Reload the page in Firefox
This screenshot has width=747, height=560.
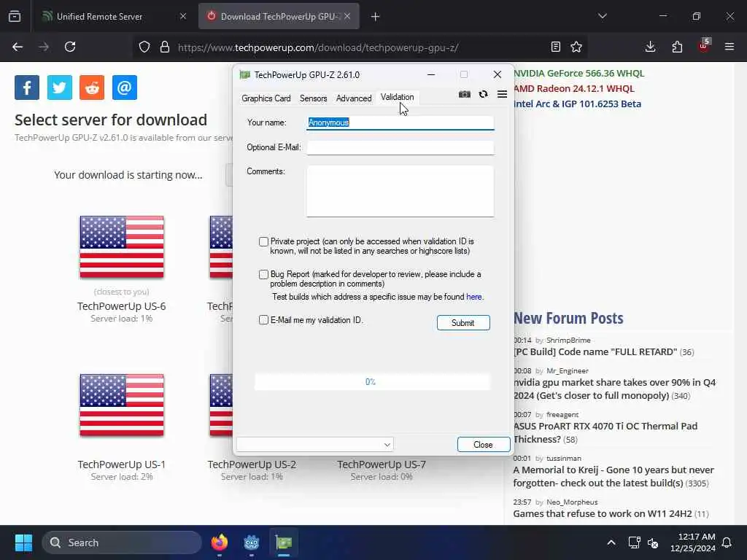pyautogui.click(x=70, y=47)
